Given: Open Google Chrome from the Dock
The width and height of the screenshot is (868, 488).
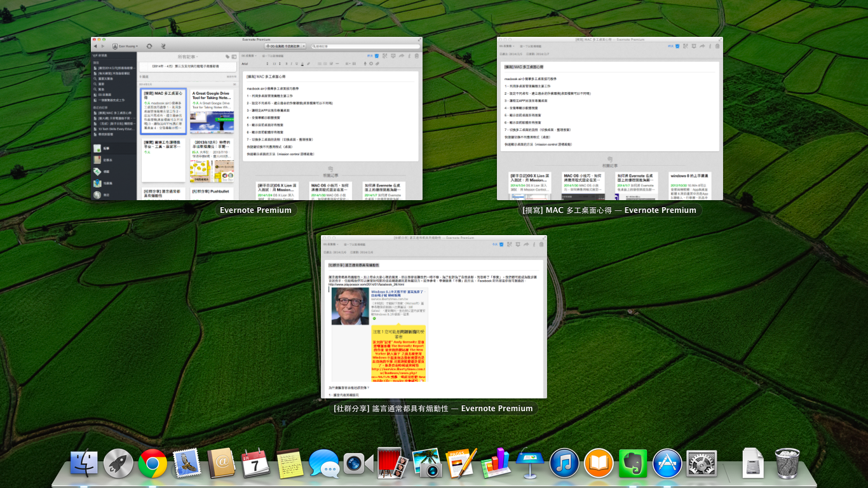Looking at the screenshot, I should pos(153,464).
